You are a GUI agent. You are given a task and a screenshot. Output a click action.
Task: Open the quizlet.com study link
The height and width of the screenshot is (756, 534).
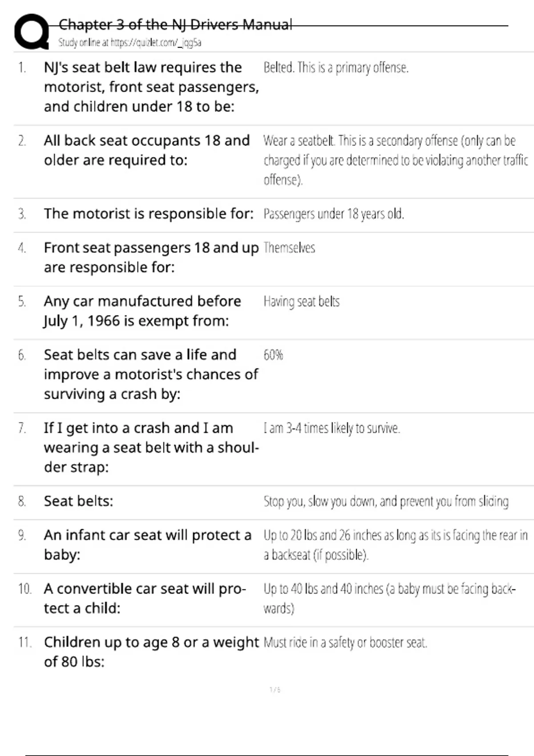(x=129, y=43)
